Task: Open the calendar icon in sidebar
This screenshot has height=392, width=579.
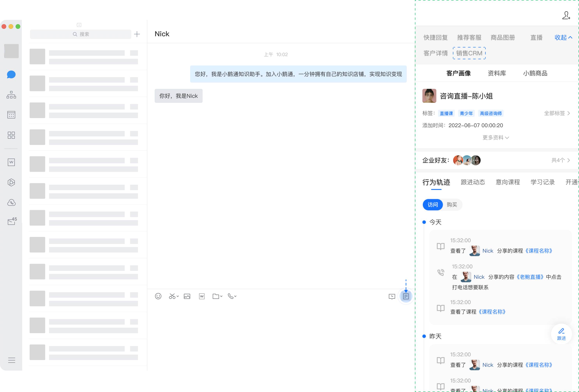Action: click(11, 115)
